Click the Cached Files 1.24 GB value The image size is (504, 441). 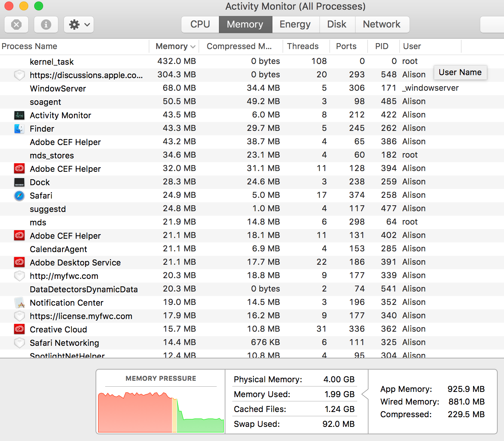(x=340, y=409)
